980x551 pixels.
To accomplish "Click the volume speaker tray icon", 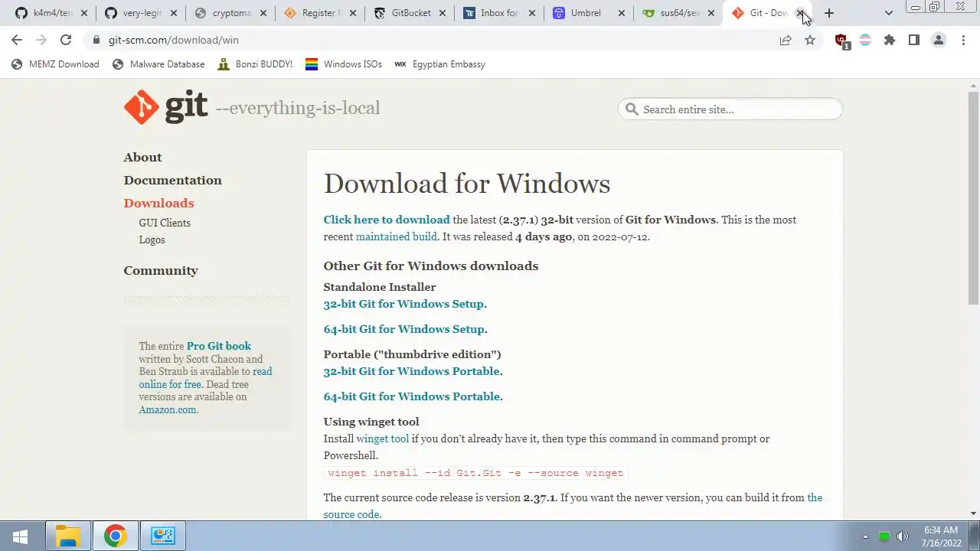I will coord(903,536).
